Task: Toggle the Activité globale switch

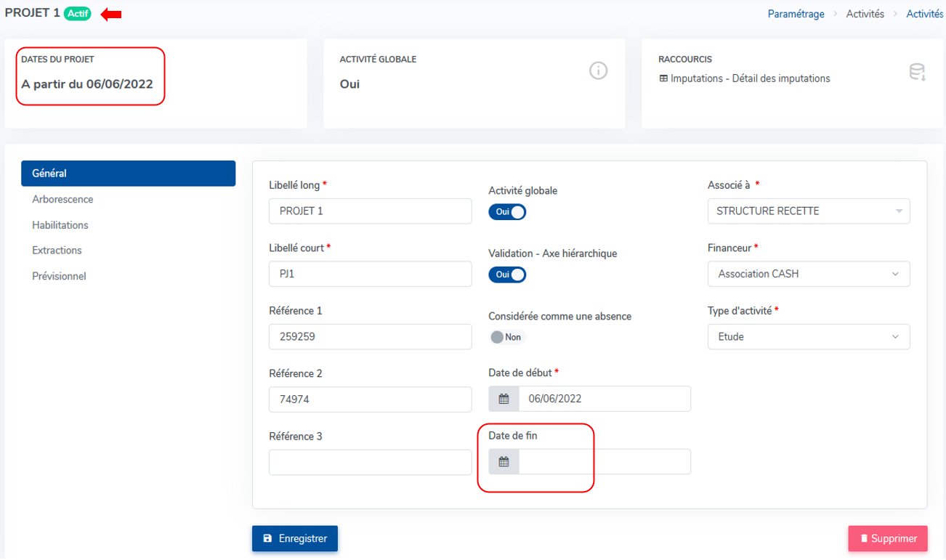Action: point(507,212)
